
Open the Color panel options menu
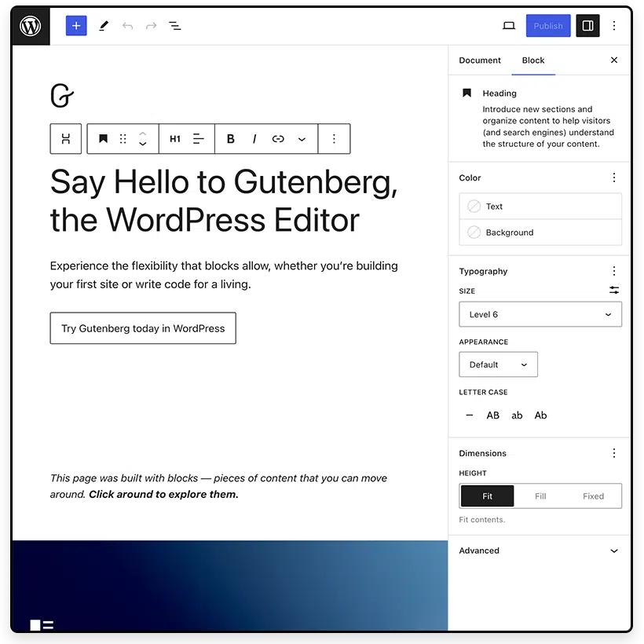coord(614,177)
